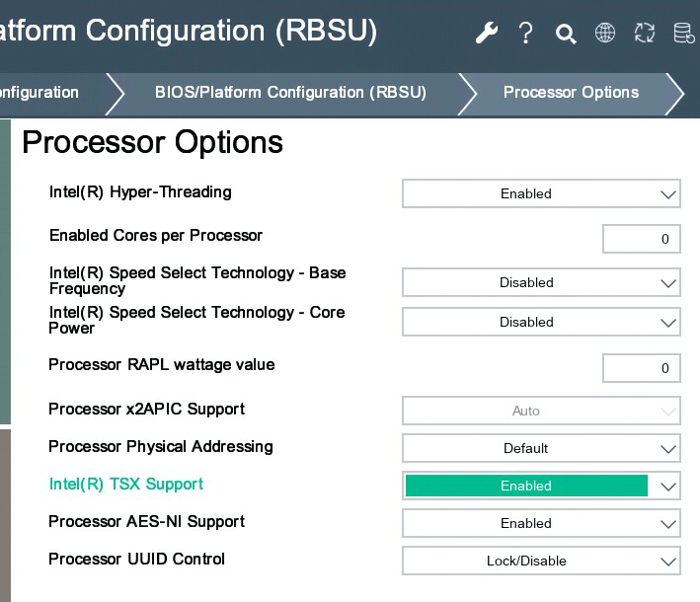Open the Intel Hyper-Threading dropdown
The width and height of the screenshot is (700, 602).
[541, 193]
